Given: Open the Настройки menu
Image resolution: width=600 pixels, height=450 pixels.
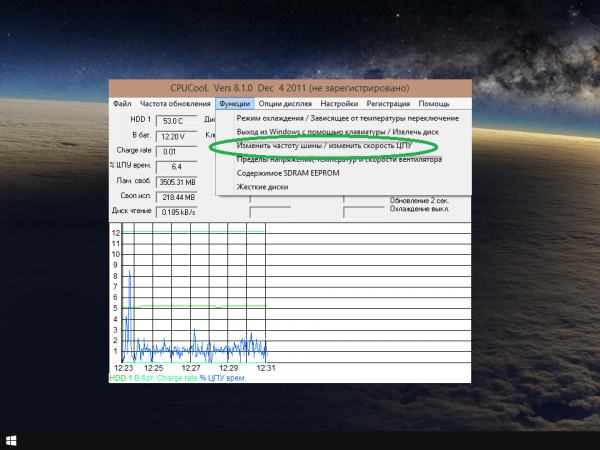Looking at the screenshot, I should 339,104.
